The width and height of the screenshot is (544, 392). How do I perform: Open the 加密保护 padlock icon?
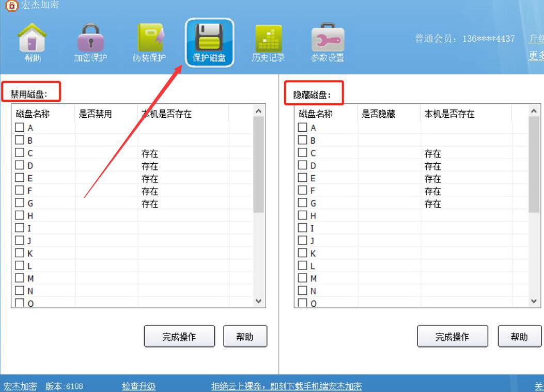tap(90, 43)
